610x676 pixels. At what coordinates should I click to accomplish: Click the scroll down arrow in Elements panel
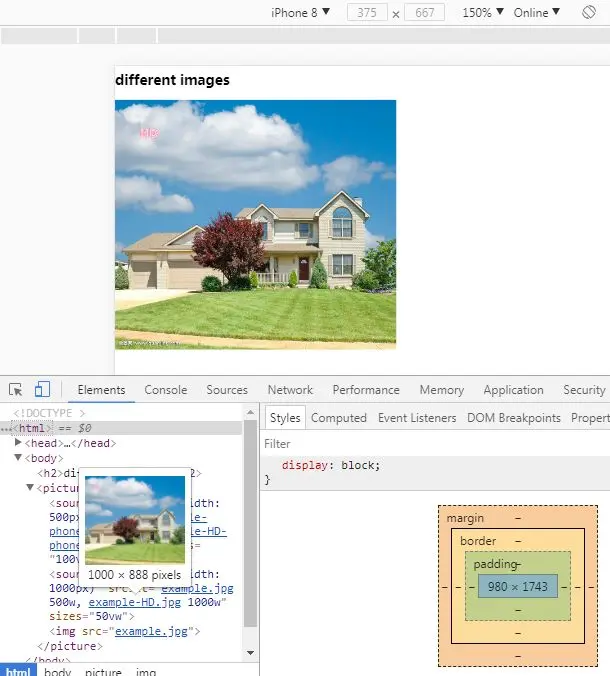[x=250, y=653]
